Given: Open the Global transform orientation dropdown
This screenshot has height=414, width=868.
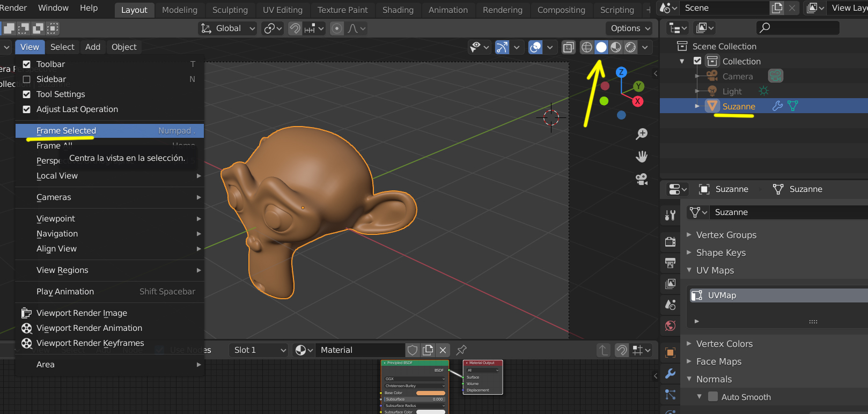Looking at the screenshot, I should tap(228, 28).
